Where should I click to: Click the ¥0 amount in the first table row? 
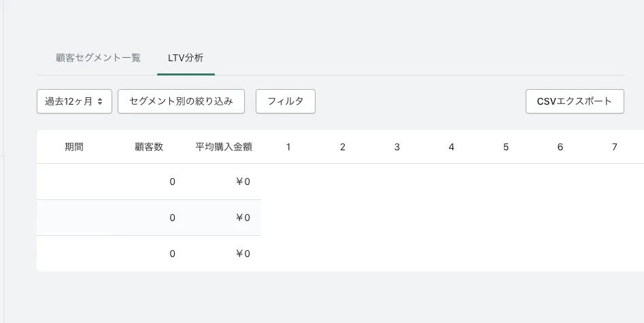pyautogui.click(x=243, y=182)
